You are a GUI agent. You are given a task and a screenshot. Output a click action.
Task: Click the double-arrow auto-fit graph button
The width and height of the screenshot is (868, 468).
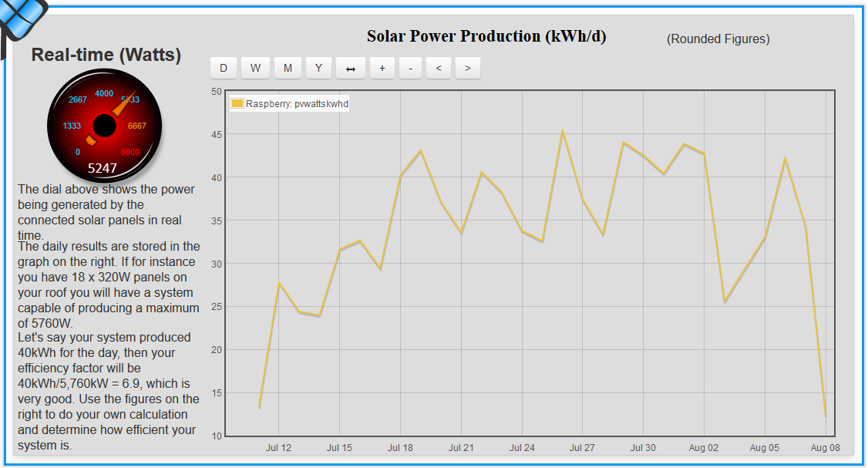click(x=351, y=68)
